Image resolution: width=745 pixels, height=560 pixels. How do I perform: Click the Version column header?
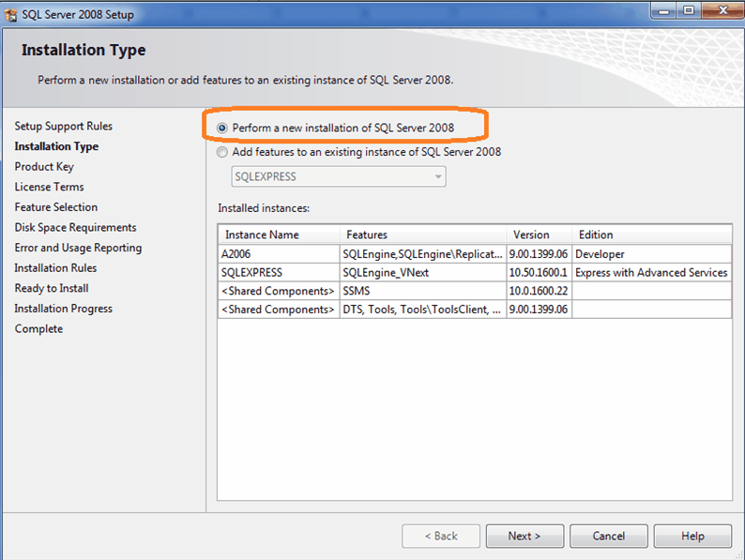(540, 235)
